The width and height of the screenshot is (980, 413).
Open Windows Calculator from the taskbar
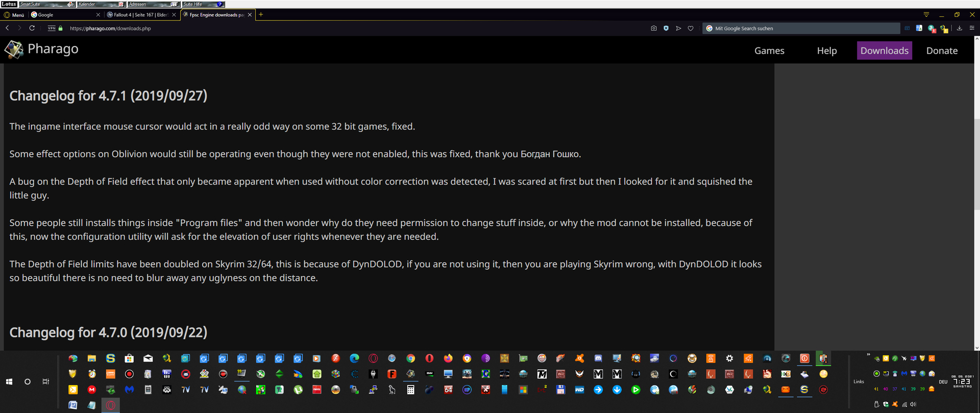410,390
